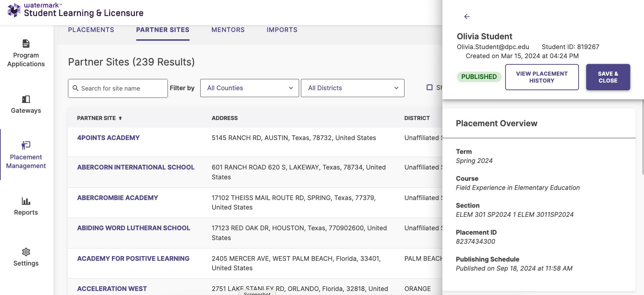
Task: Open Reports bar chart icon
Action: 26,201
